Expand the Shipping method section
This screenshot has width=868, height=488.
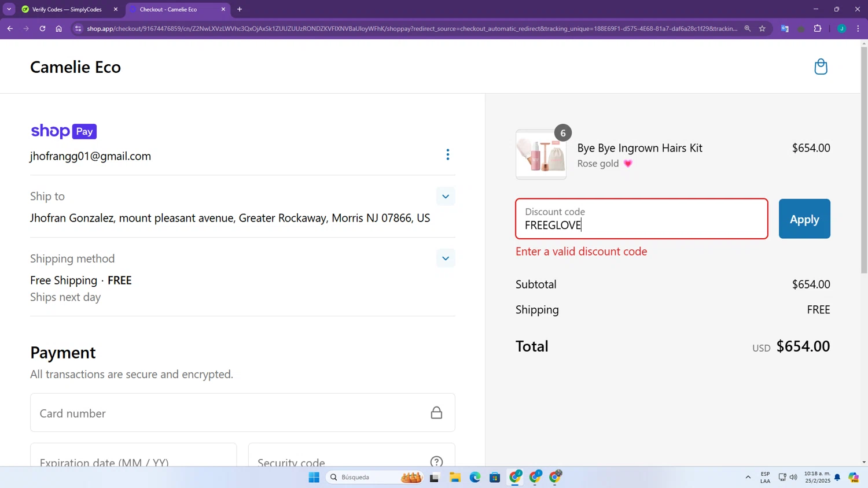click(445, 258)
